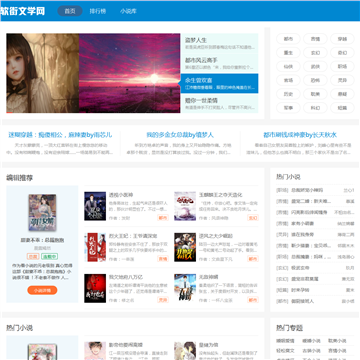360x360 pixels.
Task: Click 灵异 tag under 我欠她两八万亿
Action: pos(163,300)
